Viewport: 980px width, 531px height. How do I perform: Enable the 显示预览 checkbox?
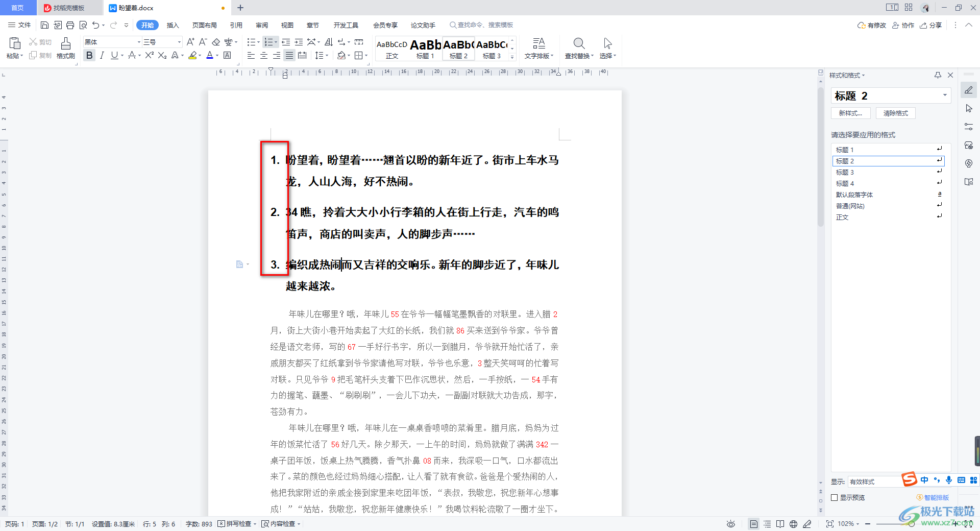835,497
